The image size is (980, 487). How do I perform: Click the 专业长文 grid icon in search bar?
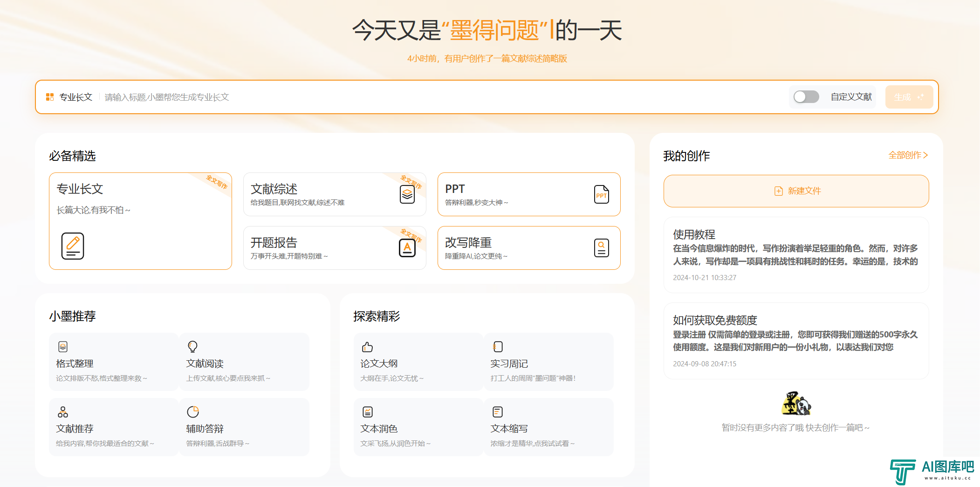pos(50,97)
